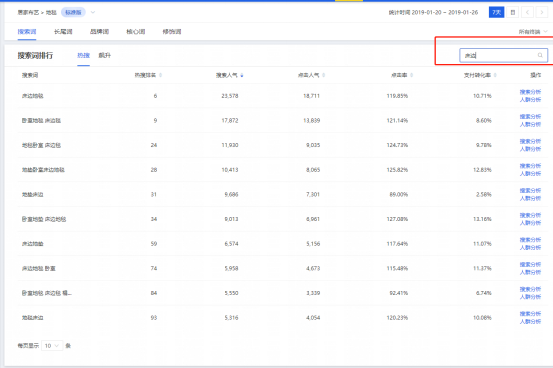Open 人群分析 for the rank 84 keyword
The width and height of the screenshot is (553, 368).
[530, 297]
